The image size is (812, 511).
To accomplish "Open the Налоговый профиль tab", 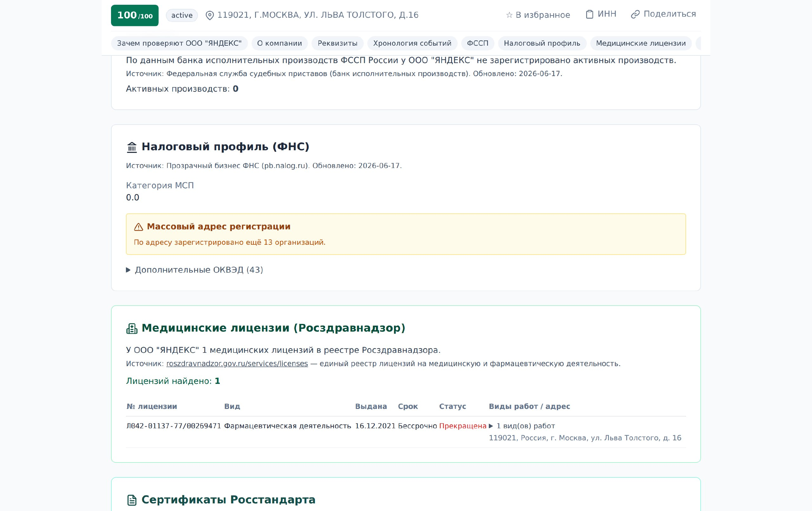I will 542,43.
